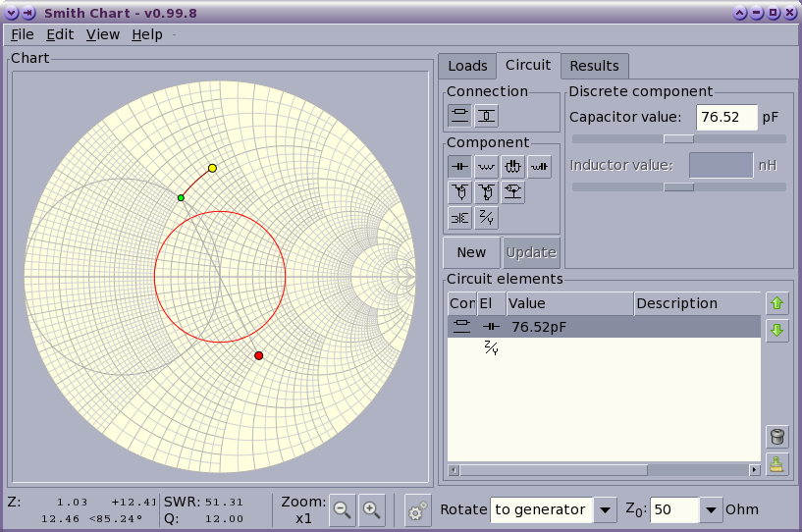The height and width of the screenshot is (532, 802).
Task: Open the settings gears button
Action: 417,509
